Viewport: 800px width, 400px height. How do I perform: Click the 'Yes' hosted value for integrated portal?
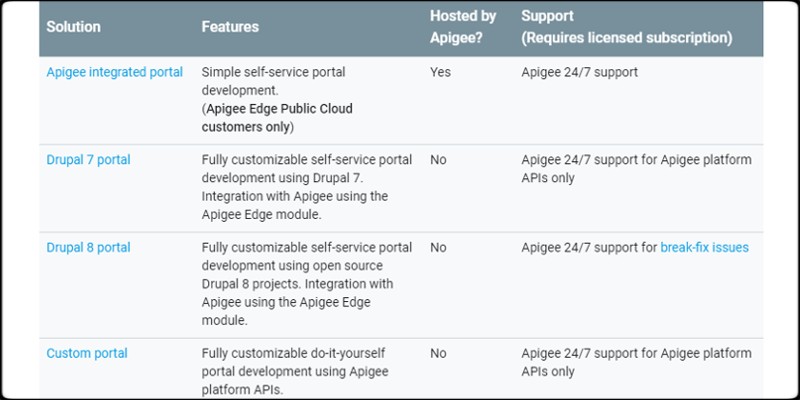click(x=440, y=72)
